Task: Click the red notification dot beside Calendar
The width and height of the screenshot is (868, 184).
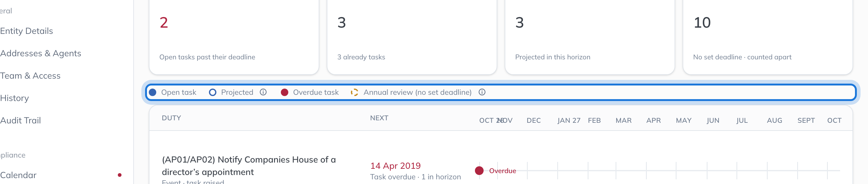Action: tap(120, 175)
